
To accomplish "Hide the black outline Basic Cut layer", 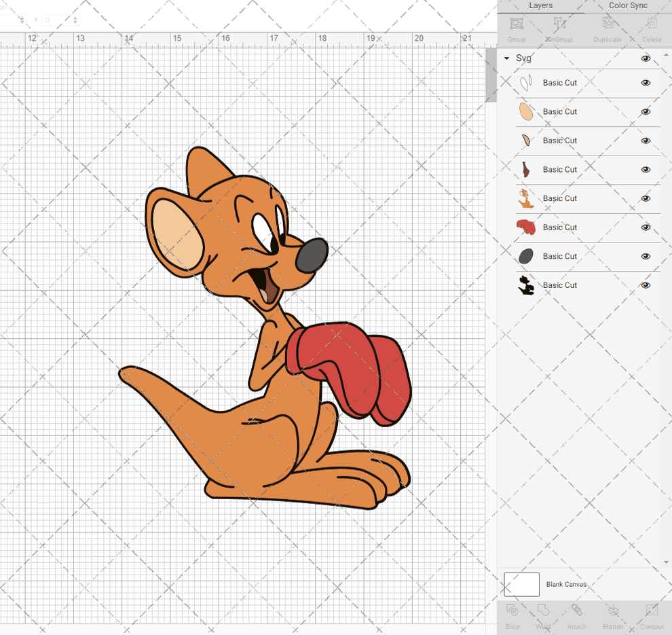I will pyautogui.click(x=646, y=285).
